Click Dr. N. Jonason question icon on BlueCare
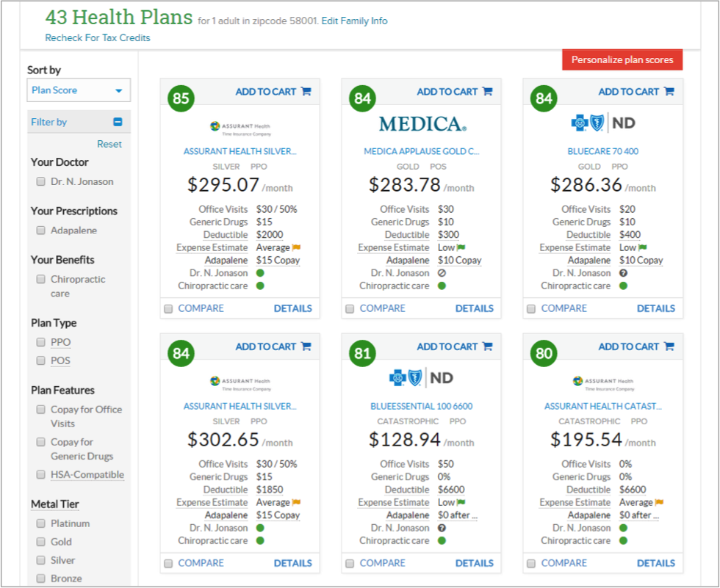This screenshot has height=588, width=720. click(623, 273)
